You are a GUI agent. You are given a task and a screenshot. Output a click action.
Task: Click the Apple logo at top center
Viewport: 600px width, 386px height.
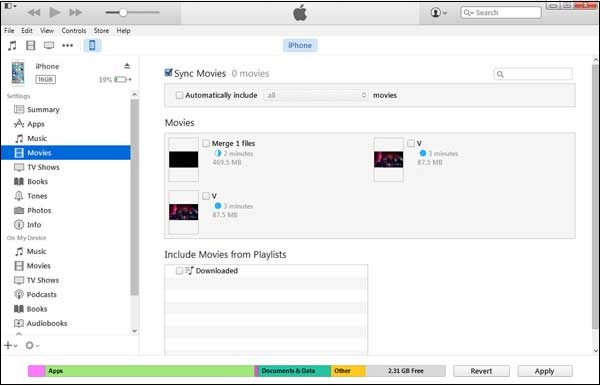pyautogui.click(x=300, y=13)
